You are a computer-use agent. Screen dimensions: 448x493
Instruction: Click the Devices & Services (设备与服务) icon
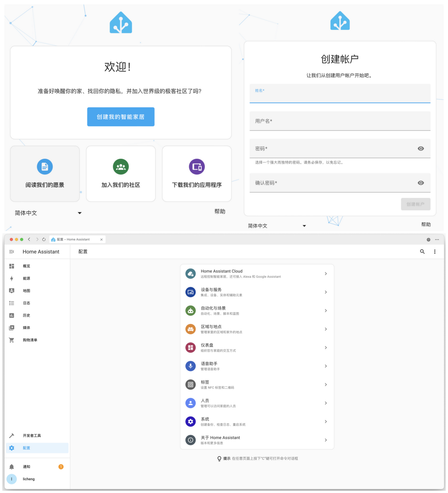pos(190,292)
